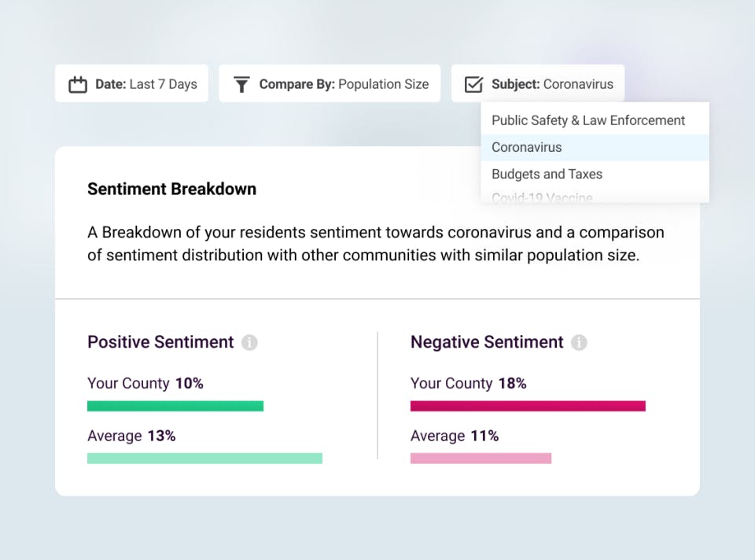Click the Average positive sentiment bar
Image resolution: width=755 pixels, height=560 pixels.
tap(204, 459)
